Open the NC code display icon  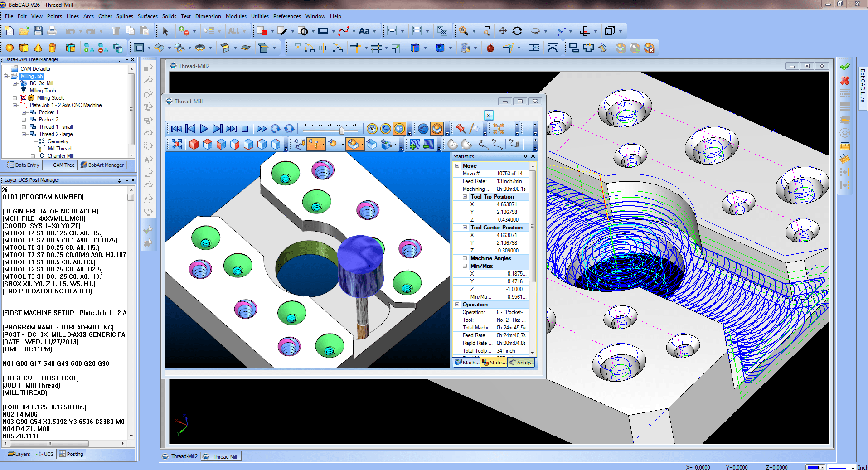398,130
